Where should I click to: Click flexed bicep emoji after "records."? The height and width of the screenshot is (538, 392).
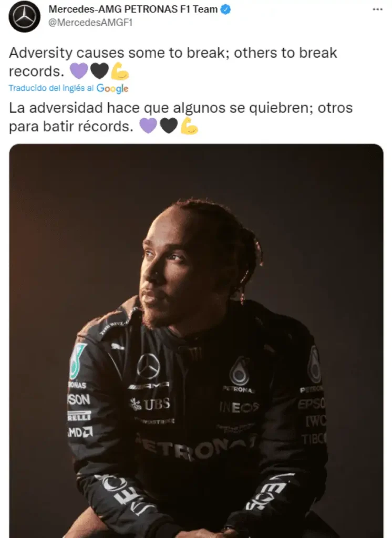(x=119, y=71)
